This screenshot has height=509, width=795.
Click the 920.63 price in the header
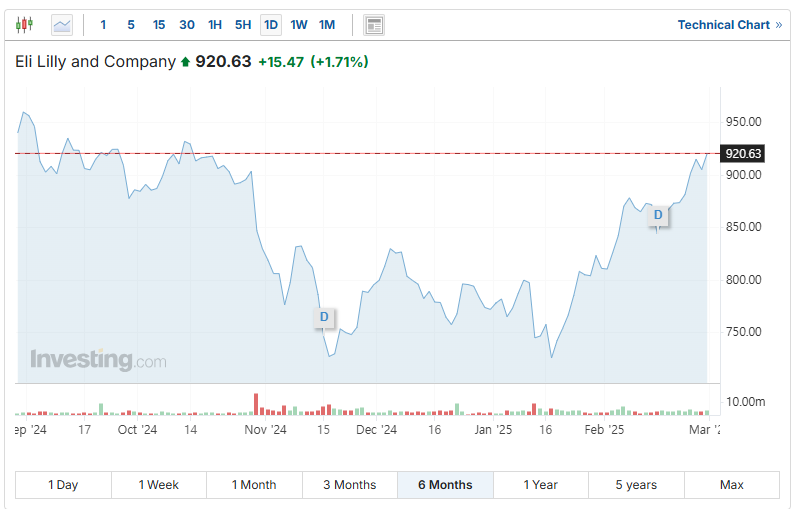[x=223, y=62]
